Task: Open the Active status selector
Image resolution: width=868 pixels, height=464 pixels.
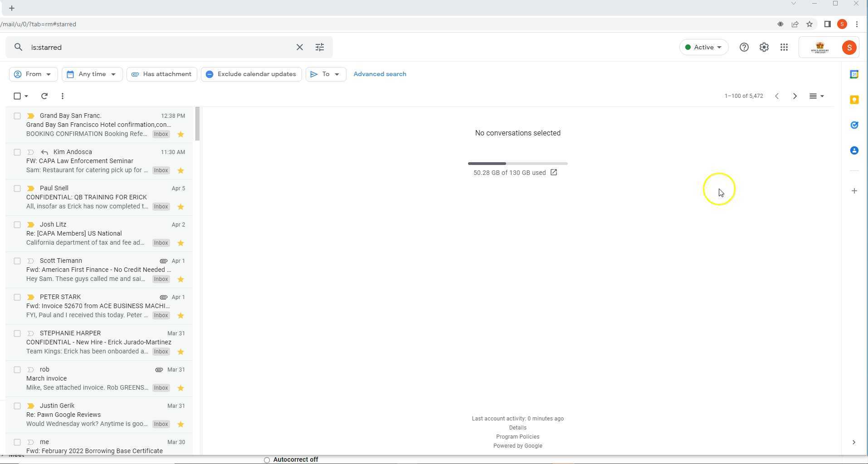Action: click(x=703, y=47)
